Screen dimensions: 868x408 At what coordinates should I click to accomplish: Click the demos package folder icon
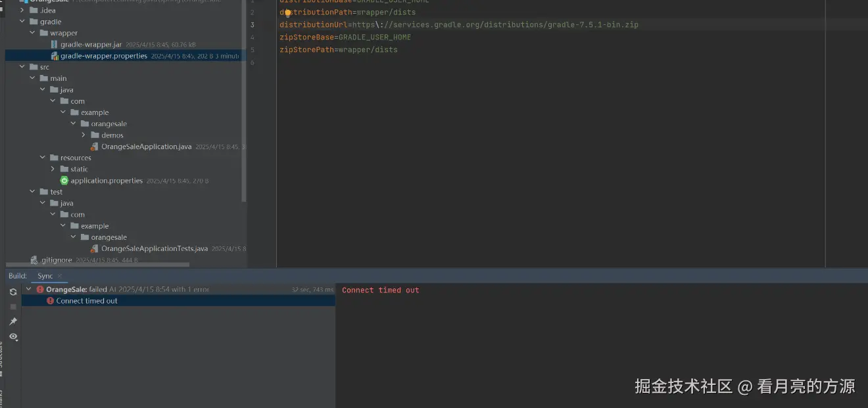tap(95, 135)
